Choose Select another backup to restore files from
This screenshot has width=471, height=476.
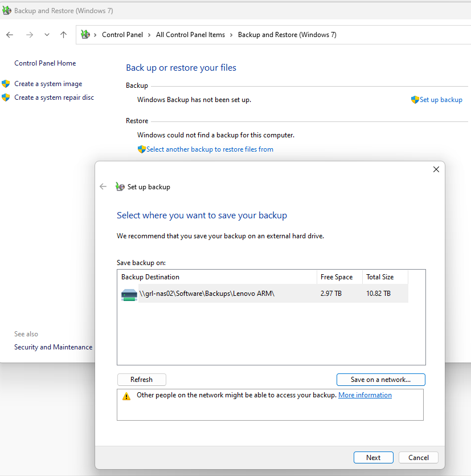pyautogui.click(x=210, y=149)
